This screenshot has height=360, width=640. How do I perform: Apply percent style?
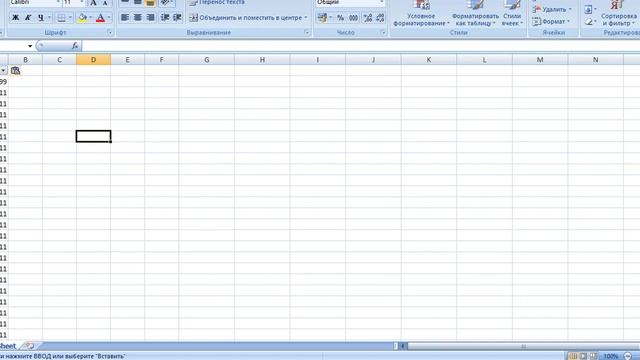point(340,18)
